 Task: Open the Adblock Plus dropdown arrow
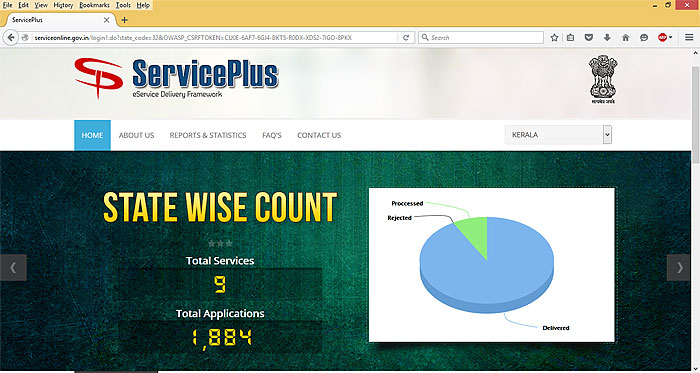[x=671, y=38]
